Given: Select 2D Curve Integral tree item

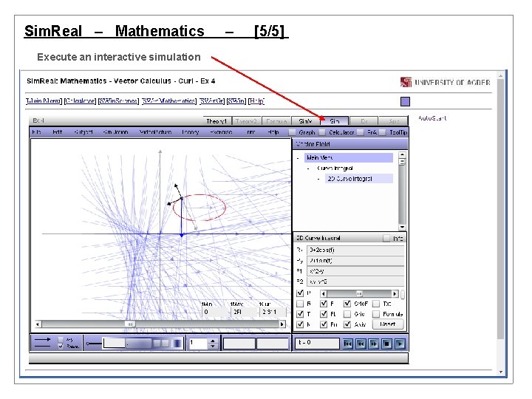Looking at the screenshot, I should [359, 179].
